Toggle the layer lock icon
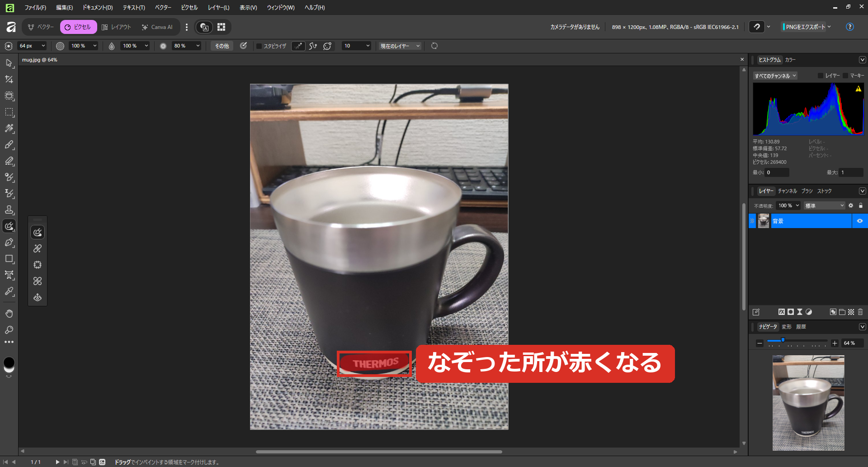Image resolution: width=868 pixels, height=467 pixels. click(861, 205)
